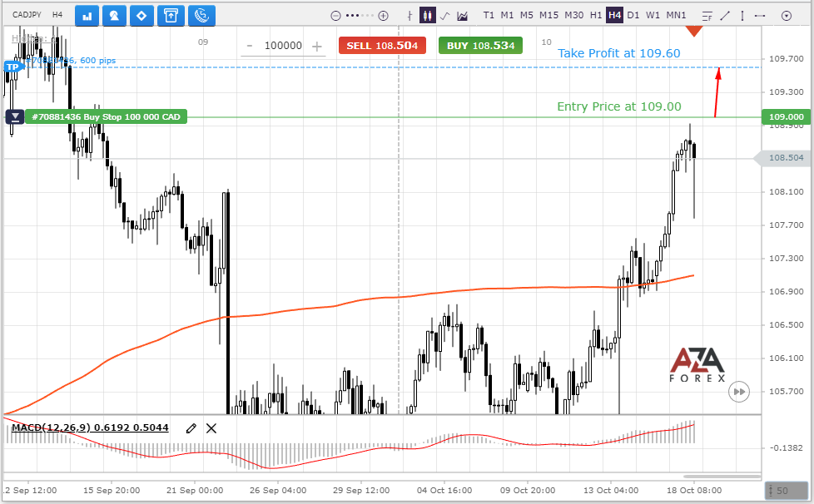Click the SELL 108.504 button
This screenshot has width=814, height=504.
(382, 46)
